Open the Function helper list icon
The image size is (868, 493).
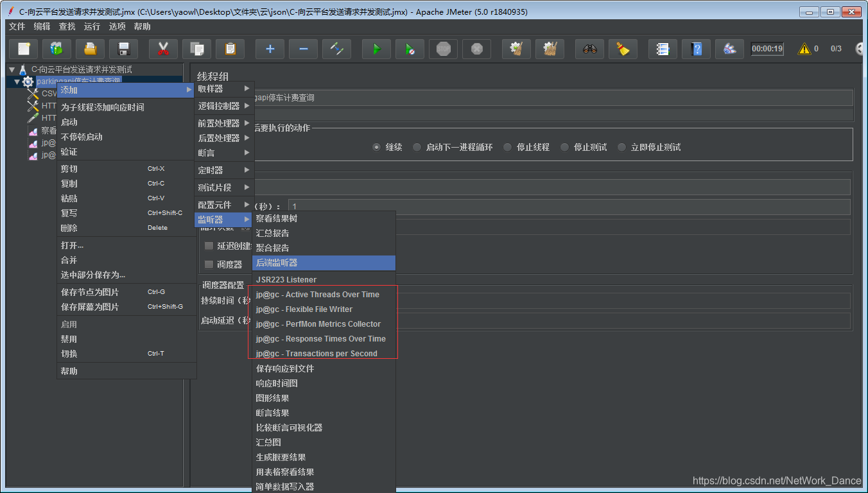[x=663, y=49]
